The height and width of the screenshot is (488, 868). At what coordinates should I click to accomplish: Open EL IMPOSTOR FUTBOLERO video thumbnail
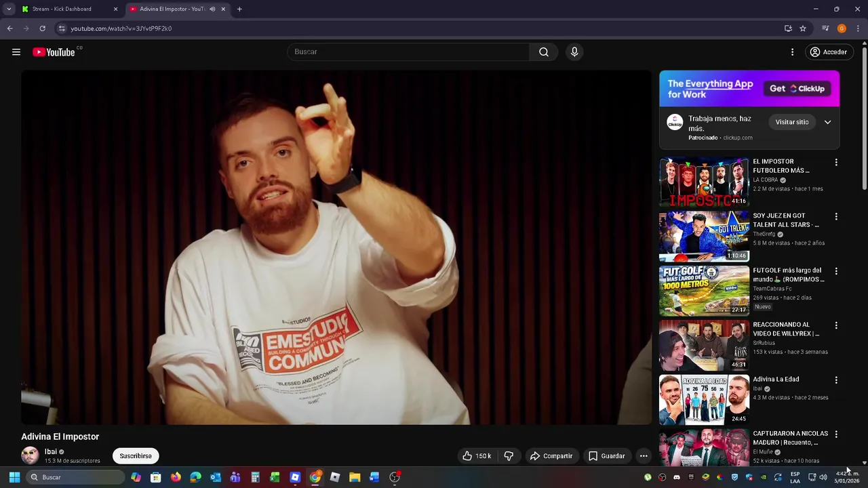point(704,182)
